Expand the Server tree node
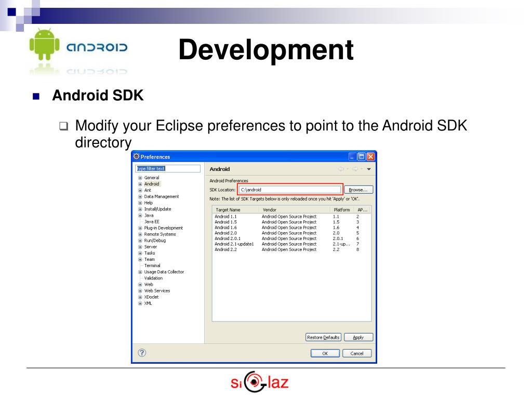The image size is (532, 399). [x=140, y=247]
